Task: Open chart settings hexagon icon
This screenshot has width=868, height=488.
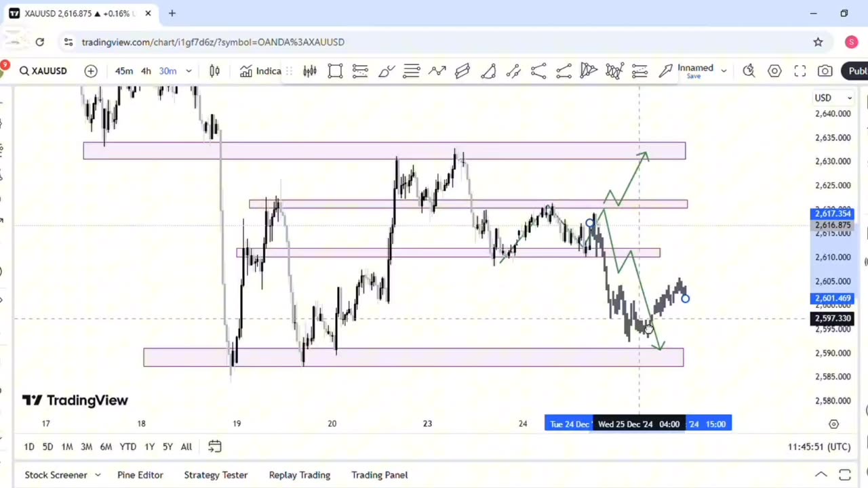Action: point(774,71)
